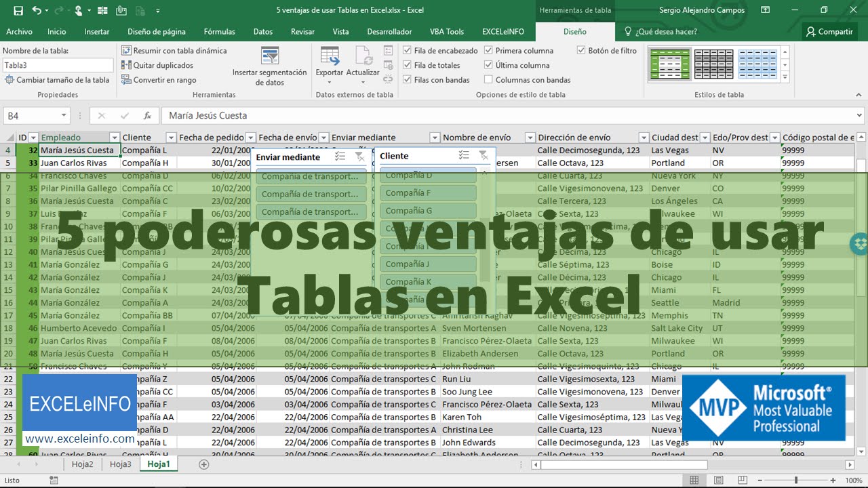Viewport: 868px width, 488px height.
Task: Toggle Botón de filtro checkbox
Action: click(x=581, y=51)
